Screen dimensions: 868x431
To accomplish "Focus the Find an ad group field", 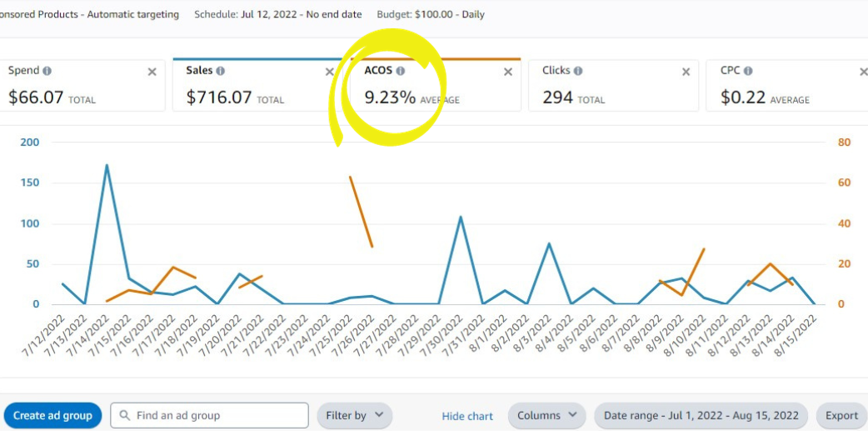I will [x=217, y=415].
